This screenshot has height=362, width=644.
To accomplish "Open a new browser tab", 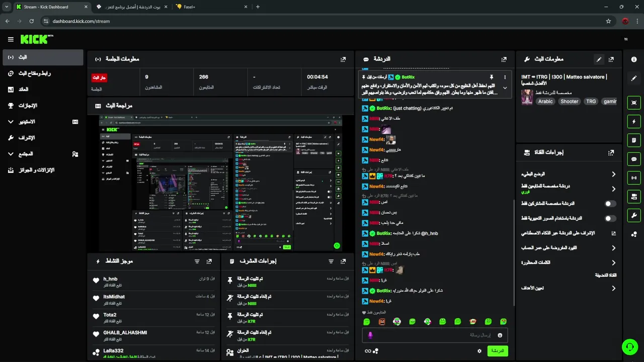I will [258, 7].
